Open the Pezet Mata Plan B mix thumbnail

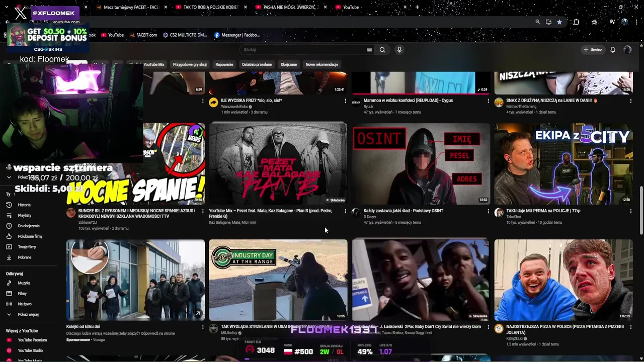tap(278, 164)
